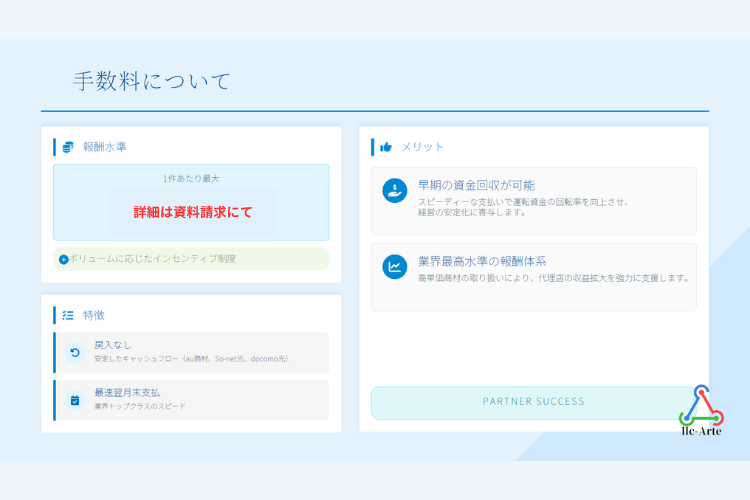The width and height of the screenshot is (750, 500).
Task: Click the 1件あたり最大 label
Action: click(191, 178)
